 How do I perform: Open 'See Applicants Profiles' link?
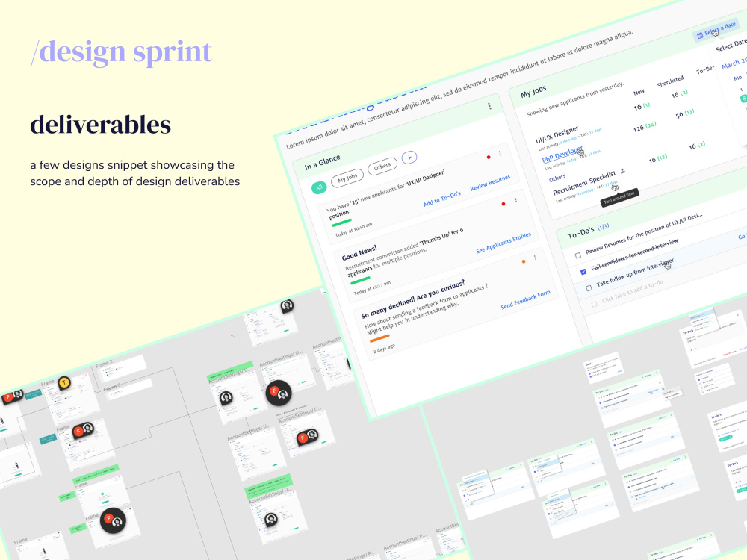pyautogui.click(x=503, y=243)
